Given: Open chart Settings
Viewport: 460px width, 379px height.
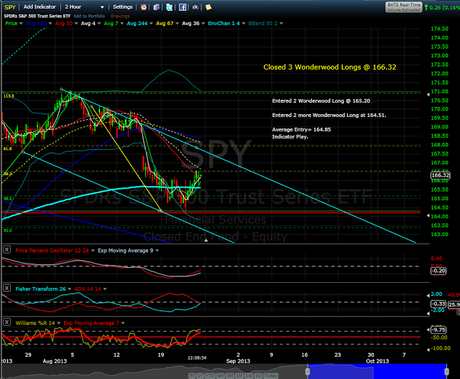Looking at the screenshot, I should point(123,7).
